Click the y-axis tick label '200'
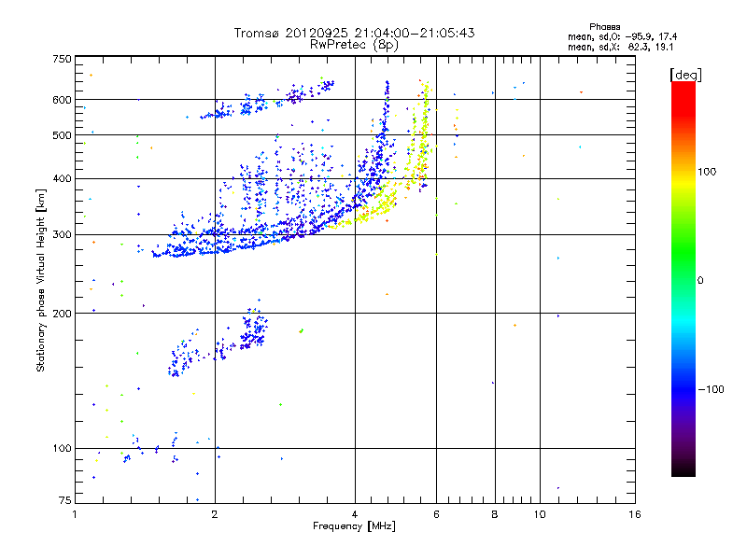747x560 pixels. tap(62, 314)
